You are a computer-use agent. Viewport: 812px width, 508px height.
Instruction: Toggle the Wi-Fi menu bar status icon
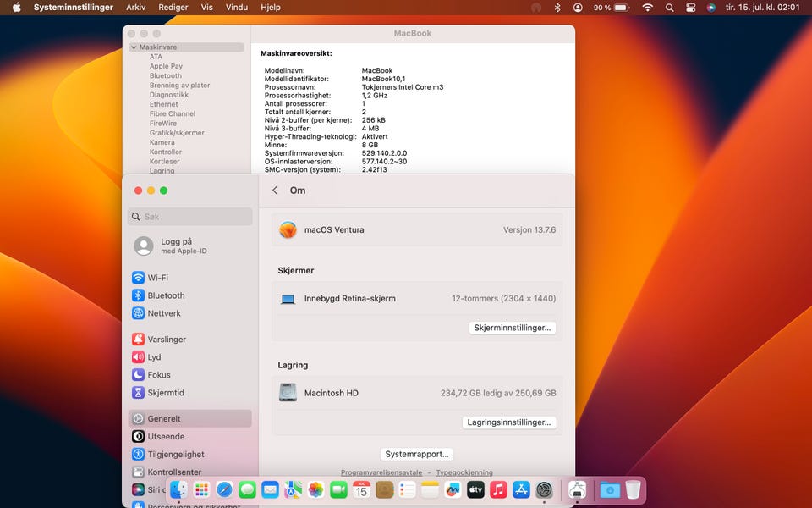[648, 7]
